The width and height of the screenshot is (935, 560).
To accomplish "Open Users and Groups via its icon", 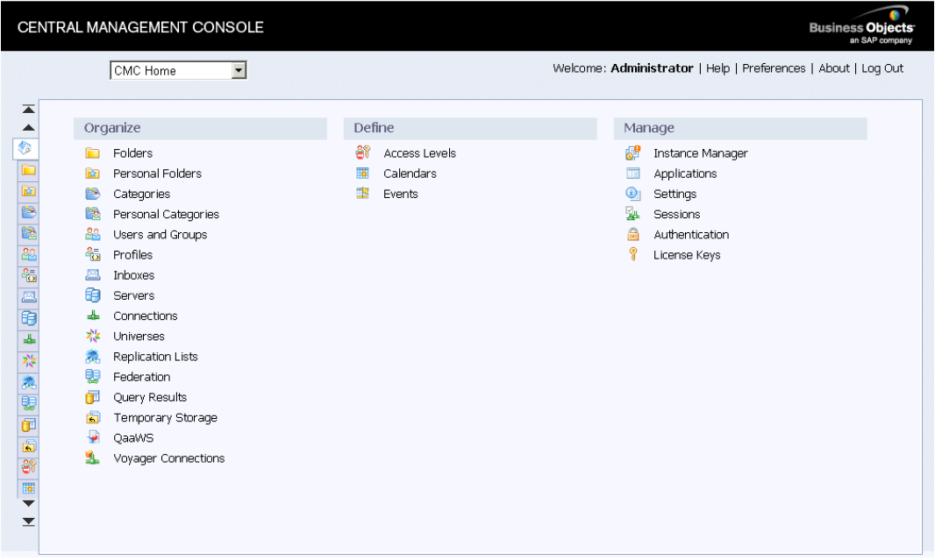I will click(92, 234).
